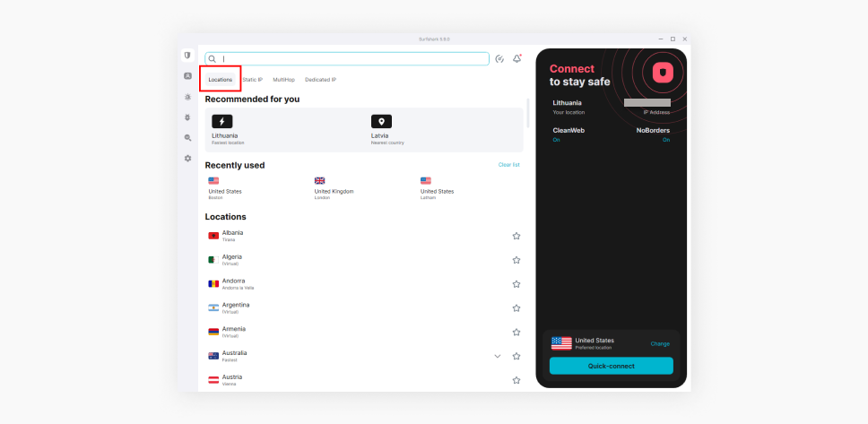Expand the Australia server list chevron

tap(498, 356)
